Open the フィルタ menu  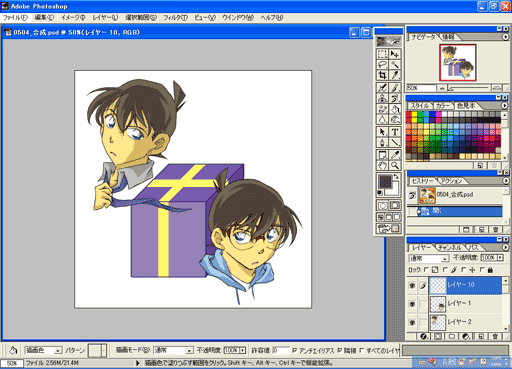coord(175,18)
